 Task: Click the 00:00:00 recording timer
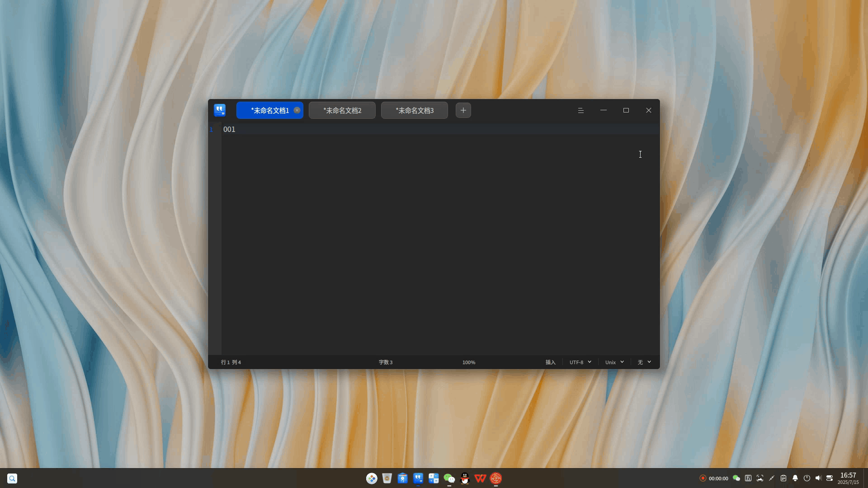(x=718, y=479)
